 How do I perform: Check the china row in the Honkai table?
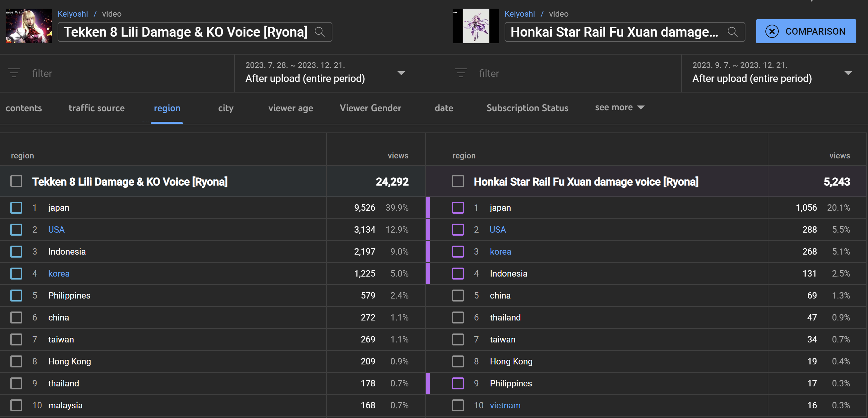(x=458, y=296)
